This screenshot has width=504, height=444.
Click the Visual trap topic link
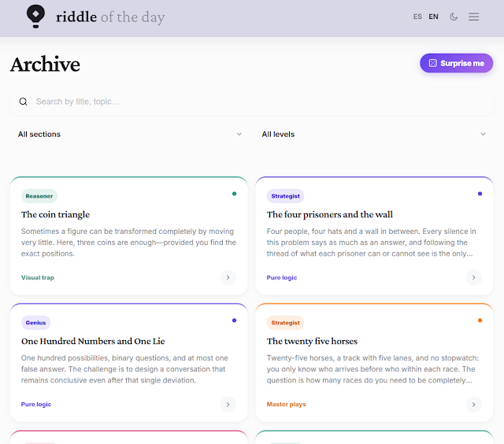coord(38,278)
